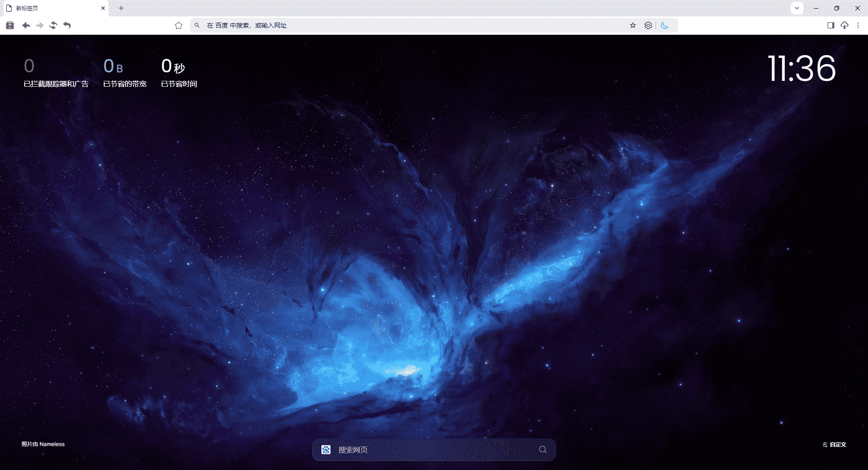Image resolution: width=868 pixels, height=470 pixels.
Task: Click the undo arrow next to reload
Action: [67, 25]
